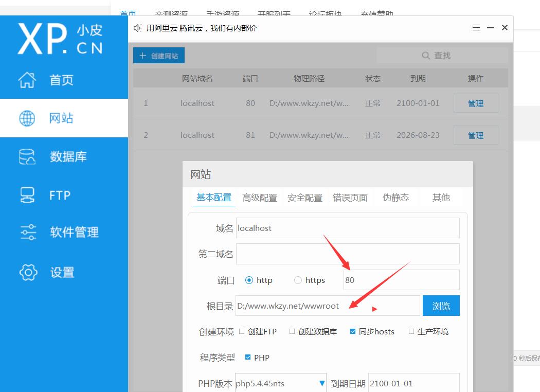Click the 浏览 browse button

tap(441, 306)
